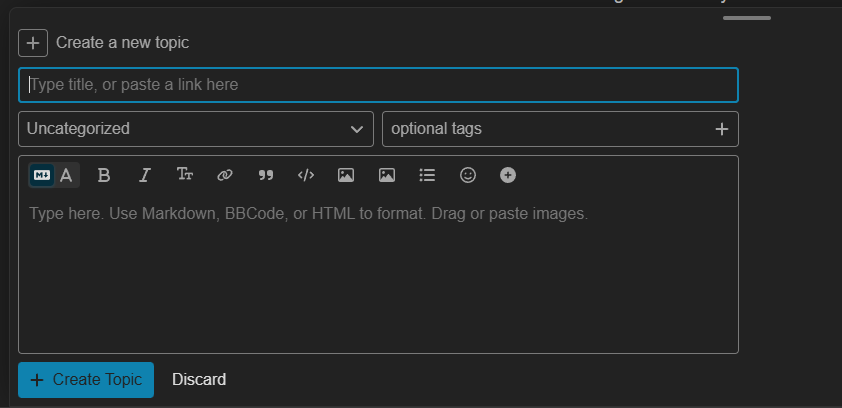Switch the editor to Markdown mode
This screenshot has width=842, height=408.
[x=42, y=175]
